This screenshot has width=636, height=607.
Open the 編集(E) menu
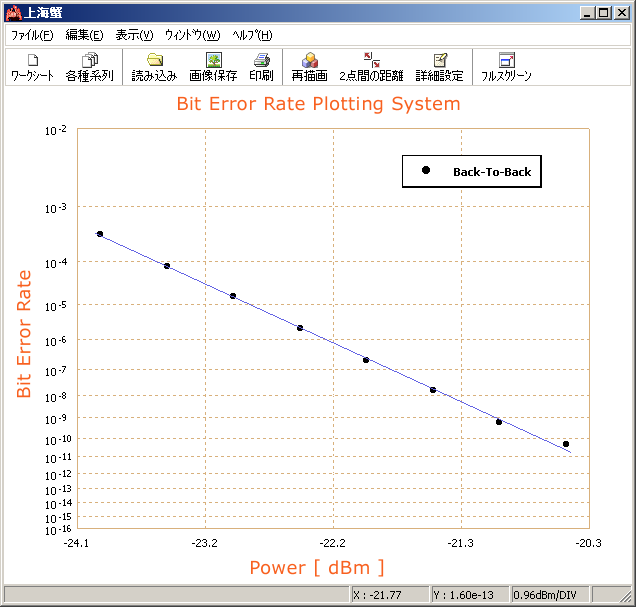coord(84,35)
